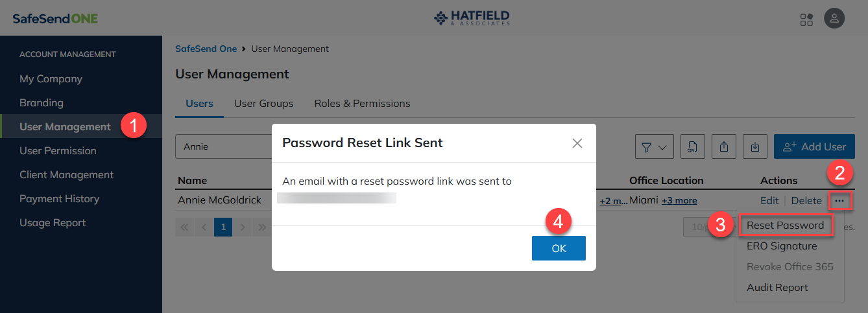The width and height of the screenshot is (868, 313).
Task: Open Client Management in sidebar
Action: pos(66,175)
